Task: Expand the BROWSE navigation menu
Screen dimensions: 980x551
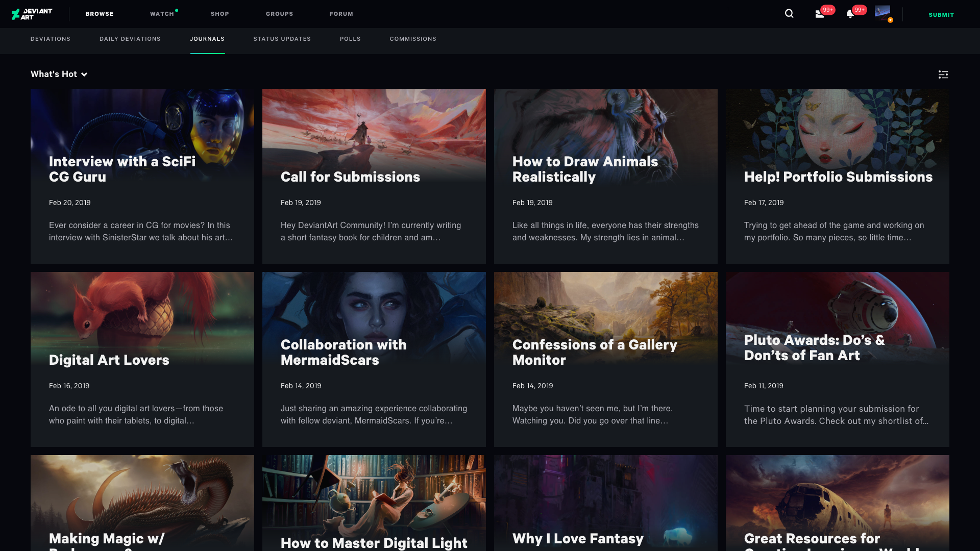Action: tap(100, 14)
